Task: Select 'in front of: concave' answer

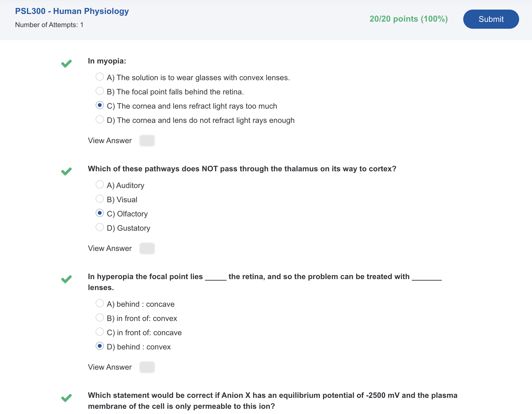Action: [100, 332]
